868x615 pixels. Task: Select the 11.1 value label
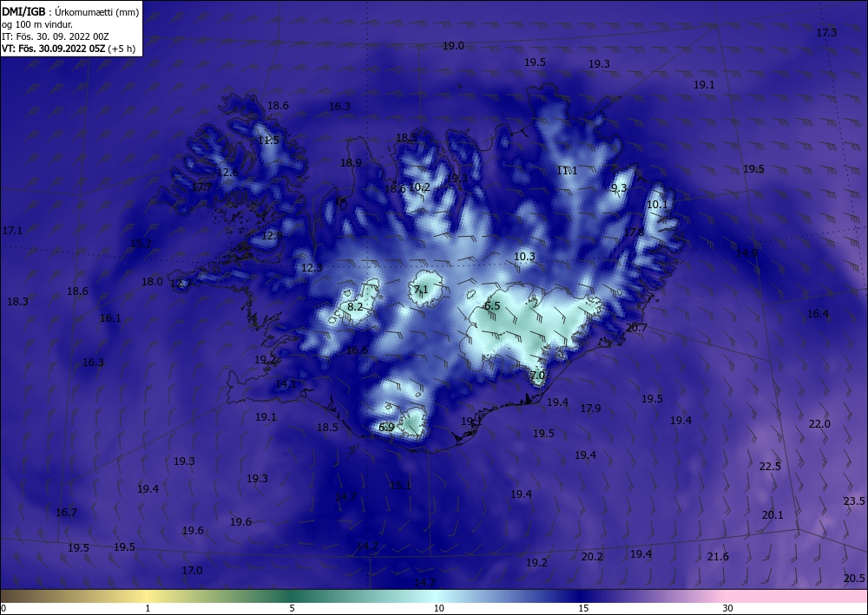(567, 170)
